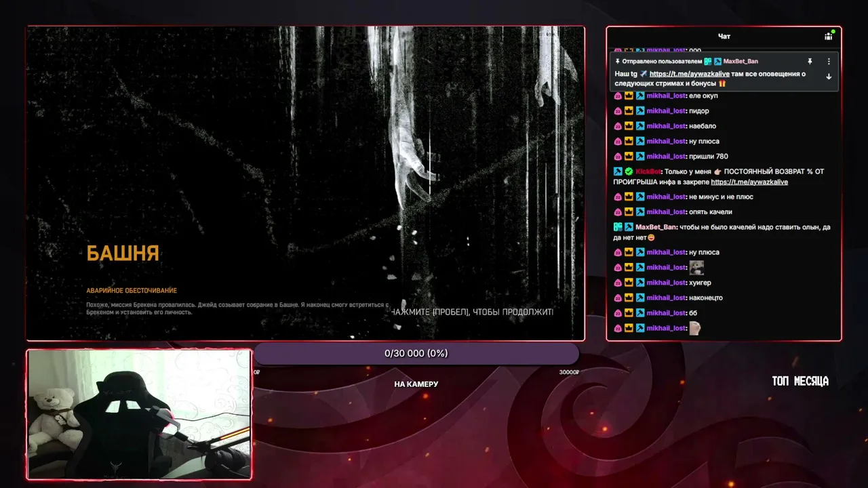868x488 pixels.
Task: Click the laughing emoji after "да нет нет"
Action: coord(651,237)
